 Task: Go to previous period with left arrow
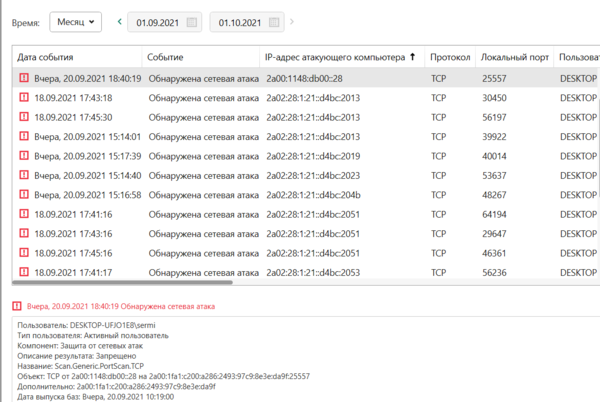[120, 21]
